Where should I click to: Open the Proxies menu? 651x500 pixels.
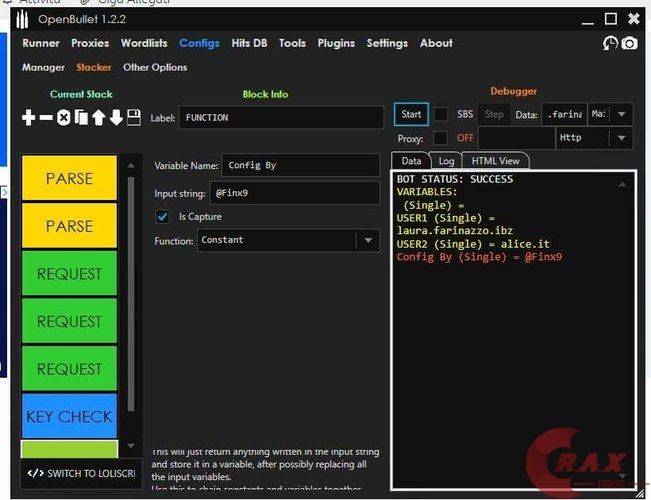point(90,43)
